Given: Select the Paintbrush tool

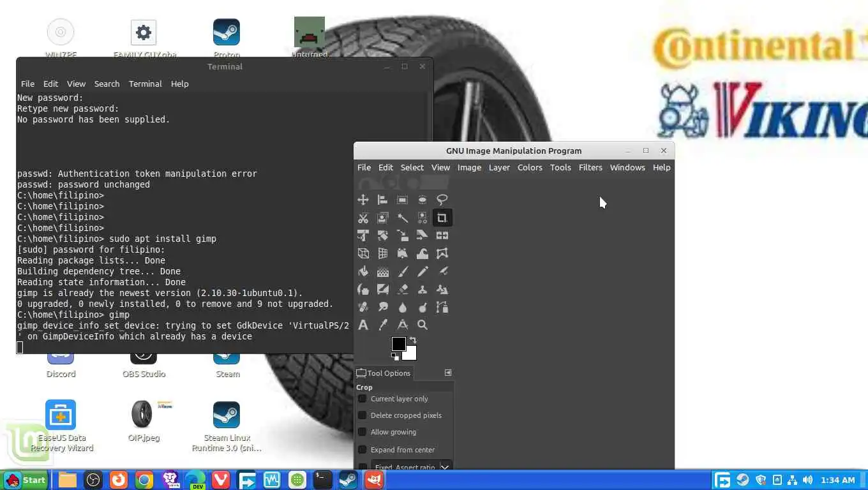Looking at the screenshot, I should [403, 271].
